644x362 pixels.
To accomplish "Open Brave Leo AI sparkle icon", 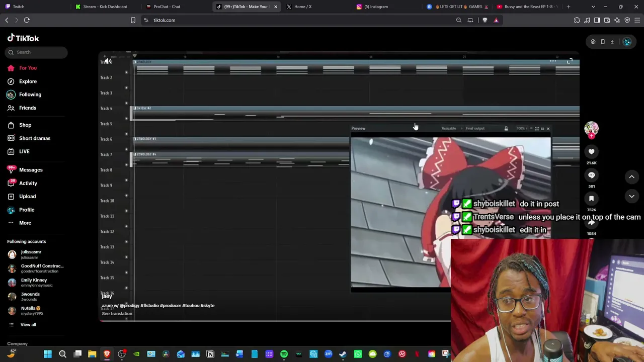I will (x=617, y=20).
